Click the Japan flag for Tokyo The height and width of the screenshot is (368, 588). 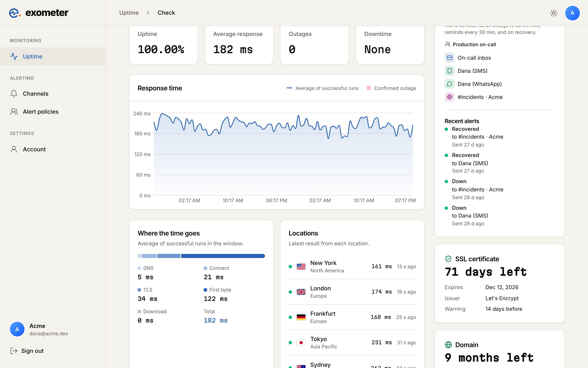(301, 342)
